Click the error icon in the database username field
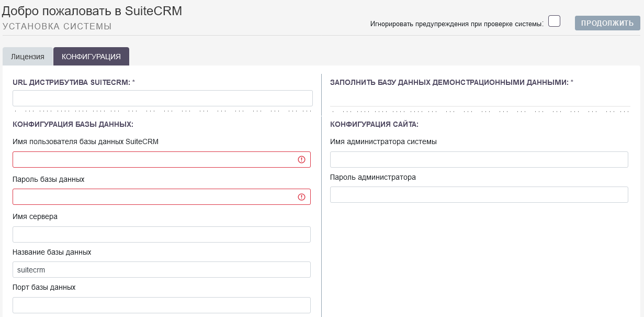Screen dimensions: 644x317 (x=302, y=159)
